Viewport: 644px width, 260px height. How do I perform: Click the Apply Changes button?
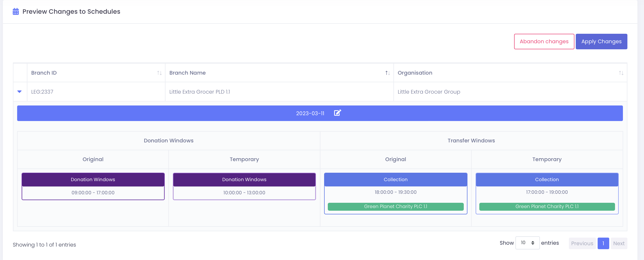601,42
